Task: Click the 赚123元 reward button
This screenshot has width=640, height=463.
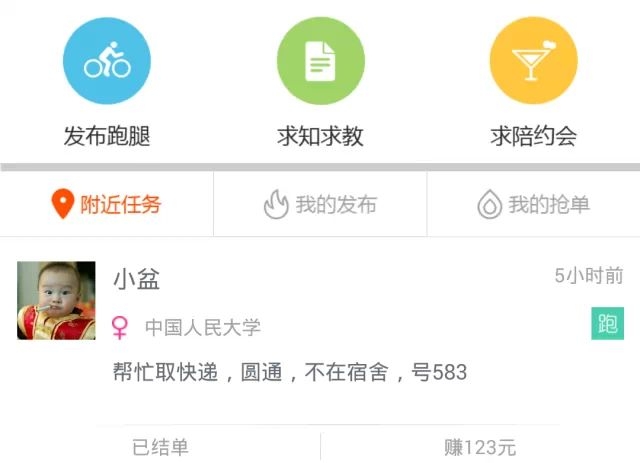Action: [480, 447]
